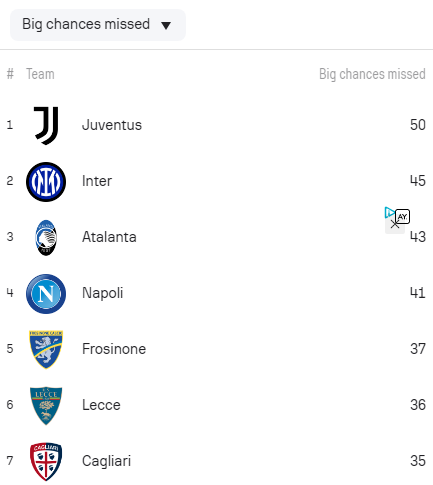
Task: Open the Atalanta team name link
Action: tap(109, 237)
